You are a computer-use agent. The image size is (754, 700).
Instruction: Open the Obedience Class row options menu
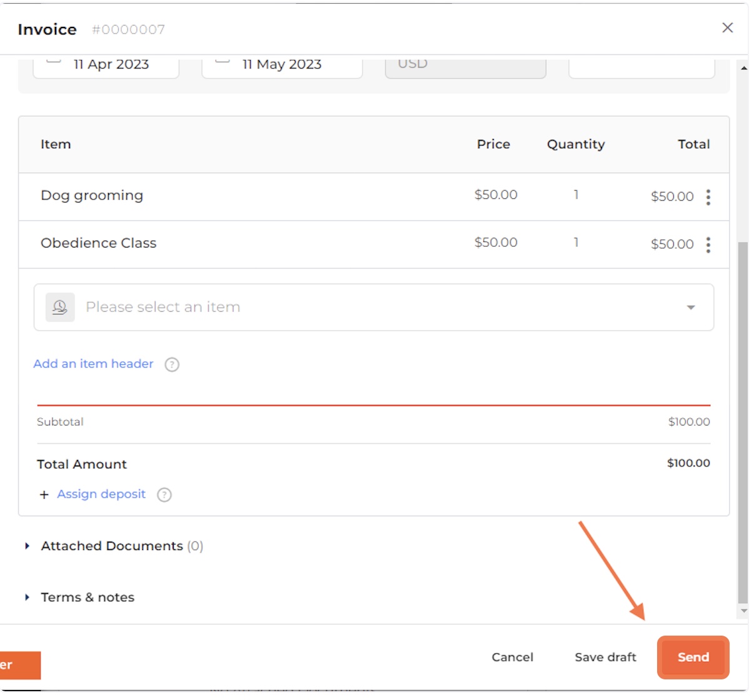click(708, 244)
